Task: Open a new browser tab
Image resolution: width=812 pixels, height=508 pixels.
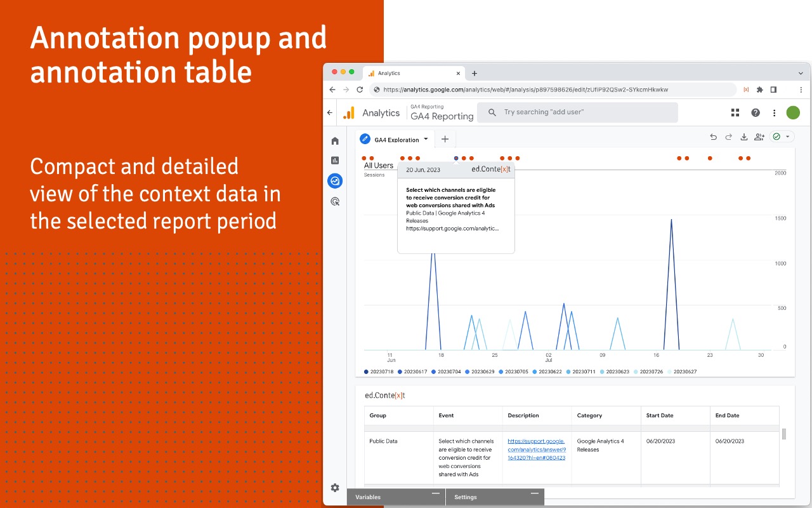Action: (x=475, y=73)
